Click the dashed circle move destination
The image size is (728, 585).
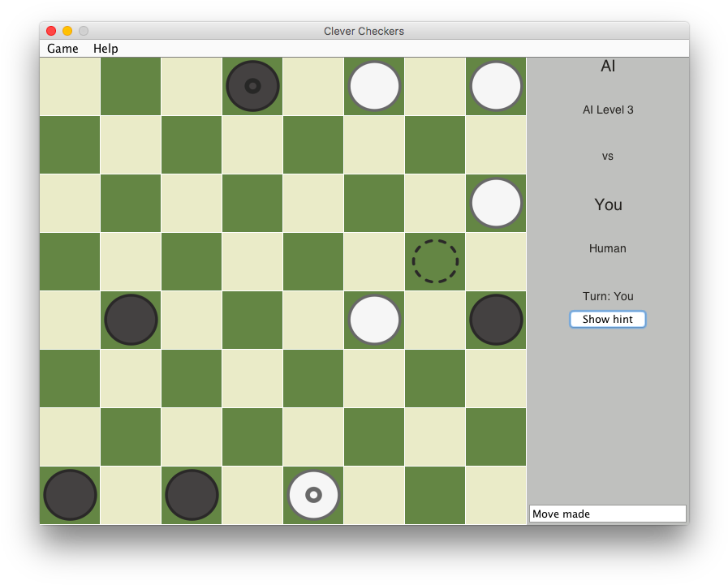click(435, 261)
